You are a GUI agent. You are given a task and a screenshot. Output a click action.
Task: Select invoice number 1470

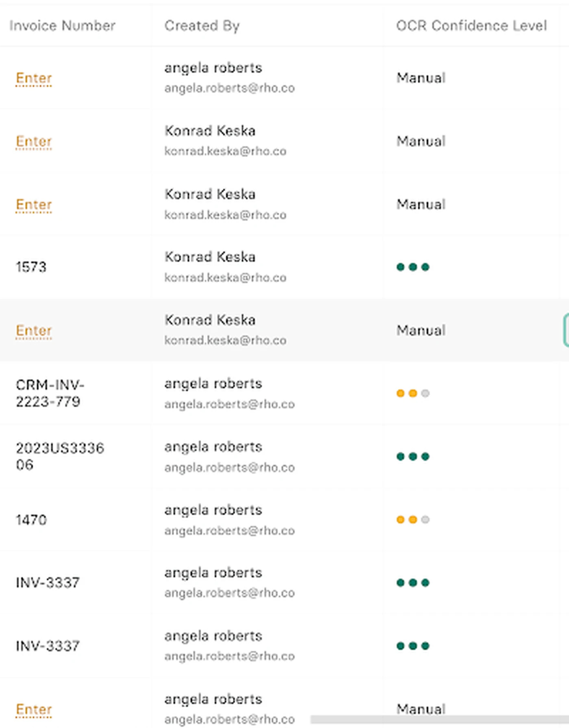click(31, 520)
